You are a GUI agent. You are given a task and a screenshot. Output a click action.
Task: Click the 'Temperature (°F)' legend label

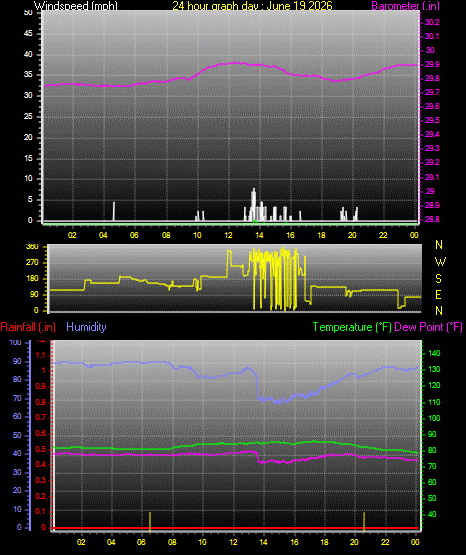[x=352, y=327]
